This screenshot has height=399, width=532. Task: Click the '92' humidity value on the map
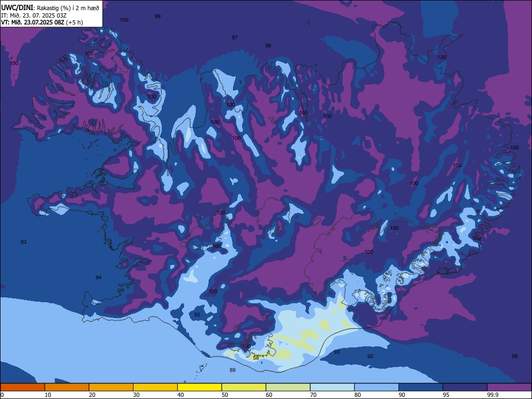[x=370, y=356]
